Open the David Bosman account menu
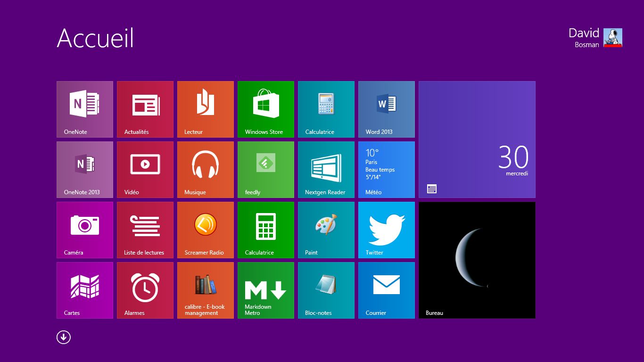644x362 pixels. [x=595, y=38]
